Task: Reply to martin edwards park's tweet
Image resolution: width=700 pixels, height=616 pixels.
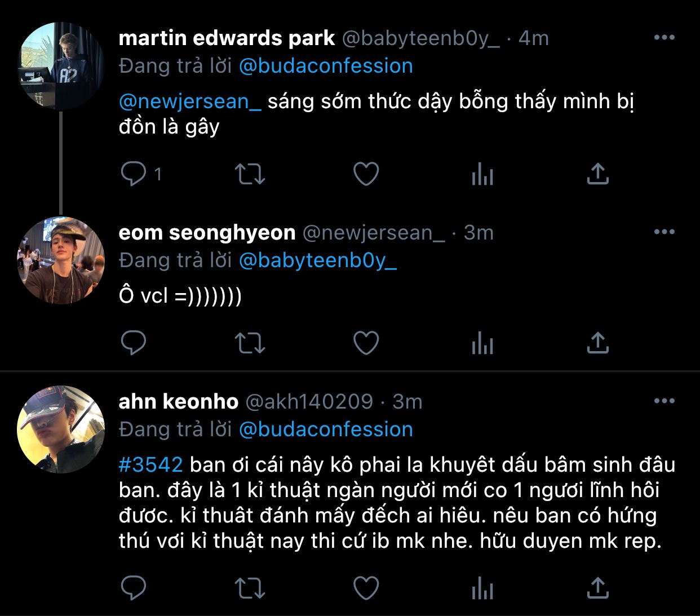Action: pyautogui.click(x=134, y=174)
